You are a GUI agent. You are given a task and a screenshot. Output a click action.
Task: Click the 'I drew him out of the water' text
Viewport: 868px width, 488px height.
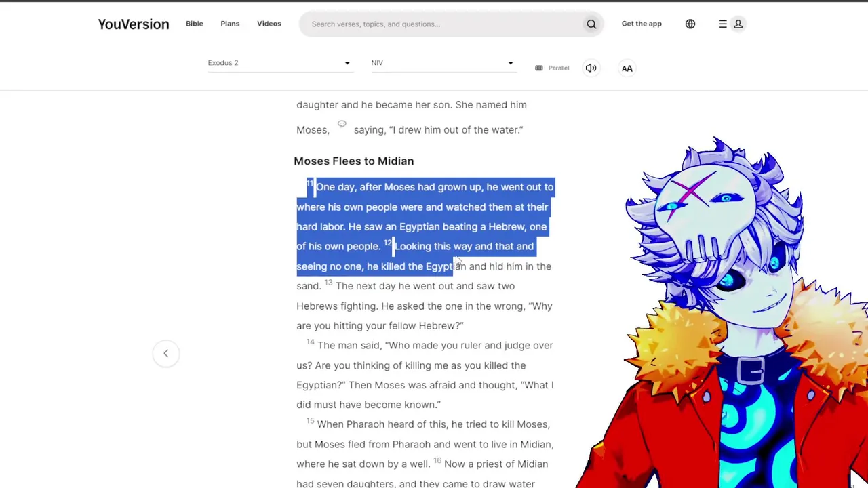tap(456, 130)
